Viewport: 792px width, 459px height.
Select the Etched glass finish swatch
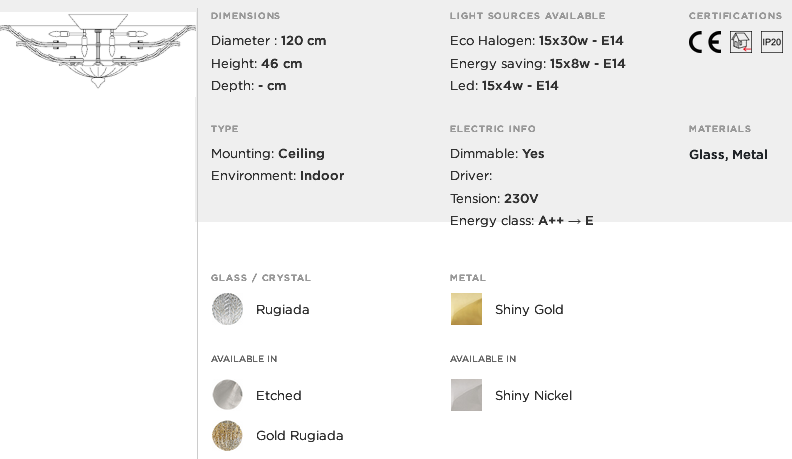click(x=227, y=395)
